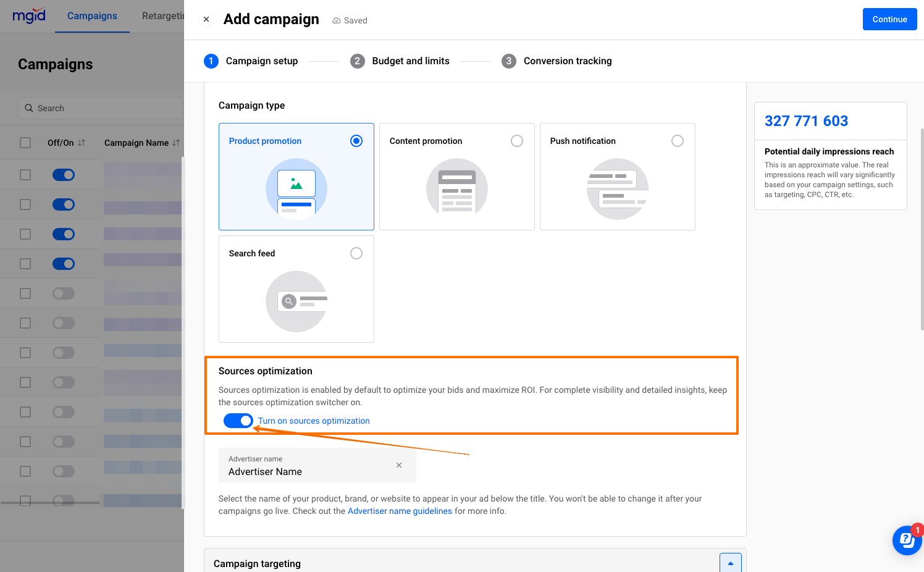Check the select-all campaigns checkbox

[x=25, y=142]
